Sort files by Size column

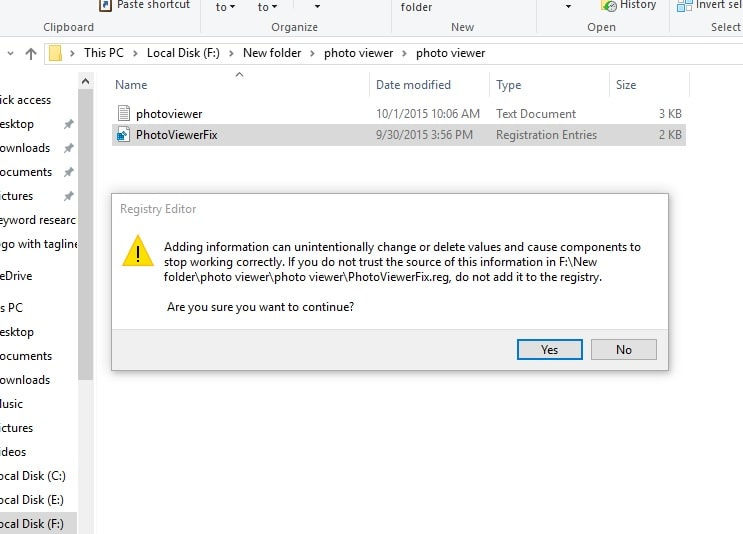point(626,85)
